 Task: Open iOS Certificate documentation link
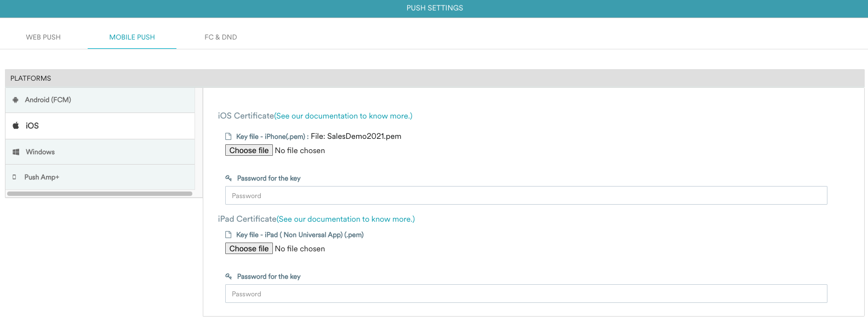[x=344, y=116]
